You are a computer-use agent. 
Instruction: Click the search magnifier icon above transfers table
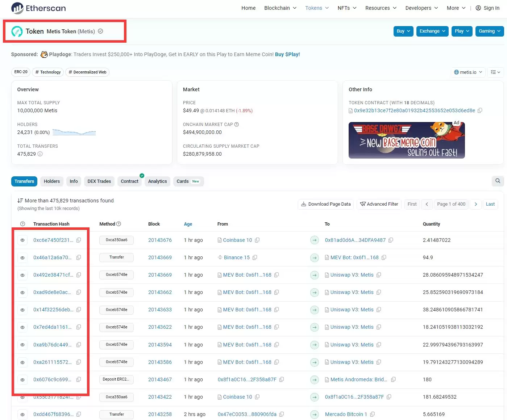click(x=498, y=181)
